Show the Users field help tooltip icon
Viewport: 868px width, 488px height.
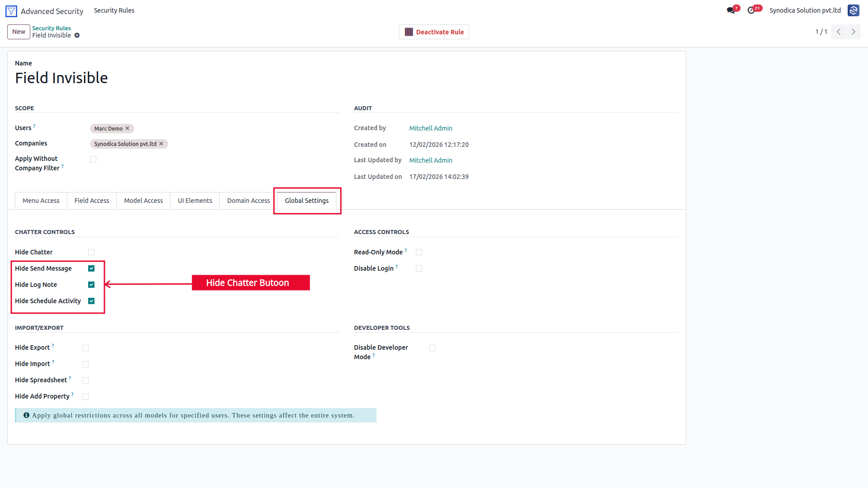point(34,126)
